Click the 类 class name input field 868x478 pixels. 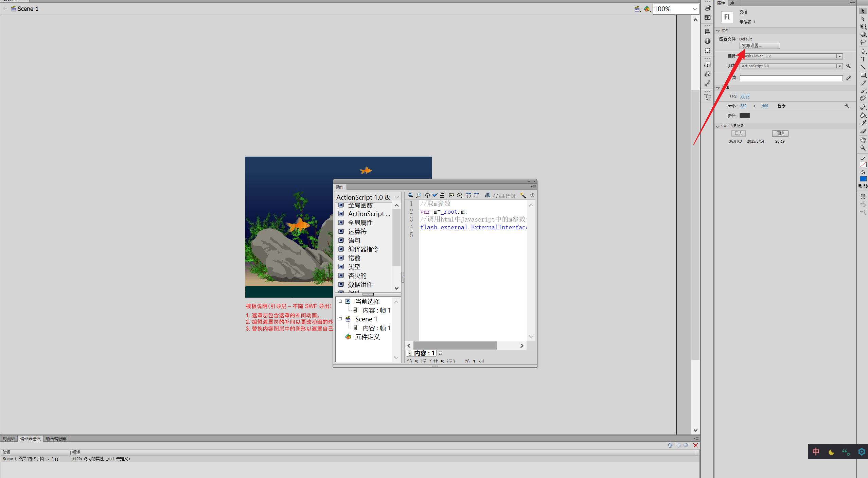(x=791, y=78)
